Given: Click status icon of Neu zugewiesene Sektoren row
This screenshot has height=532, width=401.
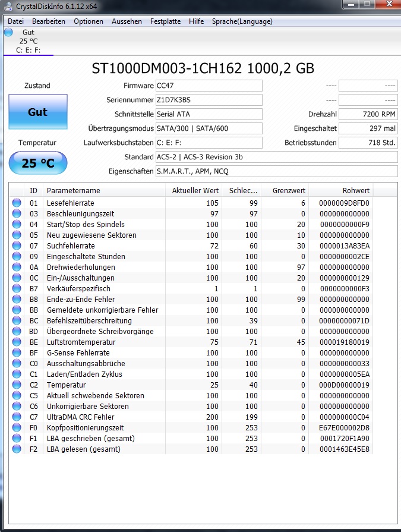Looking at the screenshot, I should point(17,235).
